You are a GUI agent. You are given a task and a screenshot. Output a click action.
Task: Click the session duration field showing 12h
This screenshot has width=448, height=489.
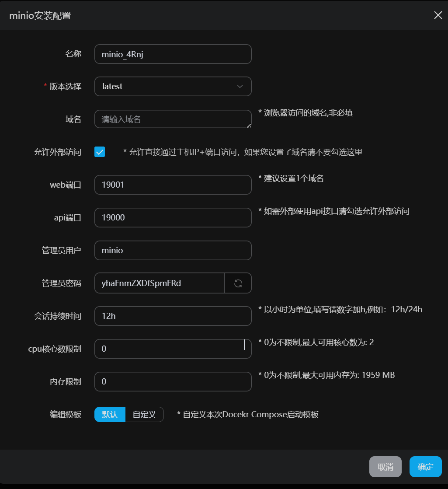click(173, 316)
